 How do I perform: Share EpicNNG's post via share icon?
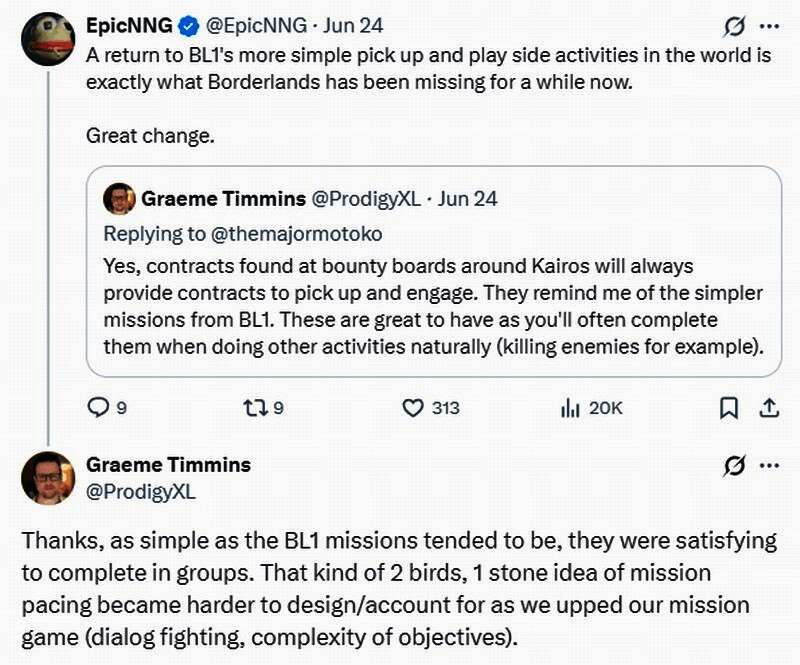pos(769,407)
